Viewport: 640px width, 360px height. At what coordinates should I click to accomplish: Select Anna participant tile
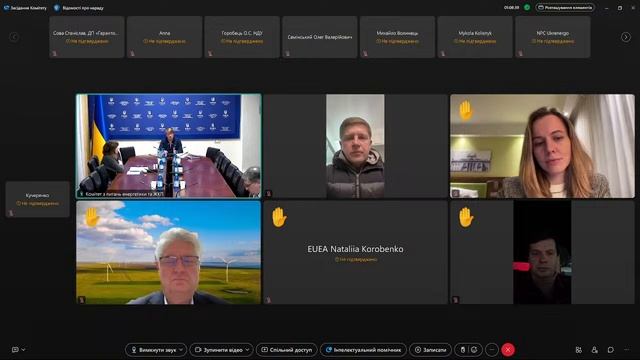(164, 37)
